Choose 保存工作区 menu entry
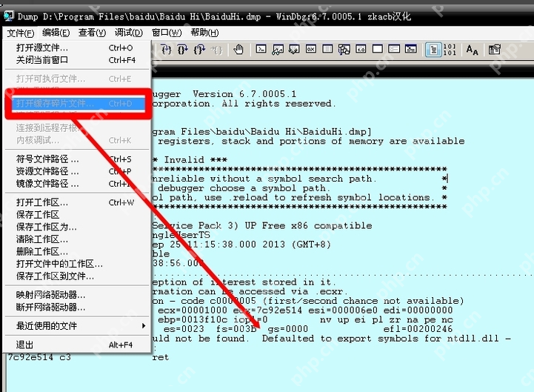The image size is (534, 392). (77, 215)
